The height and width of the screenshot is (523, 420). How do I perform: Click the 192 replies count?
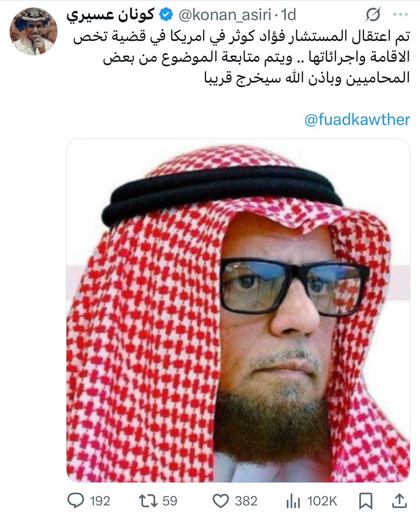point(100,501)
